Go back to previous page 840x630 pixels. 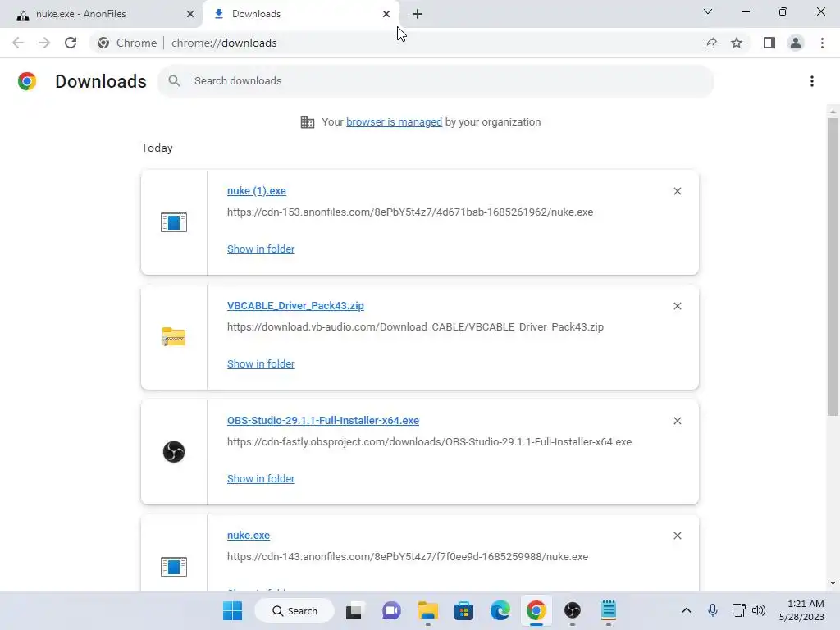pos(18,43)
